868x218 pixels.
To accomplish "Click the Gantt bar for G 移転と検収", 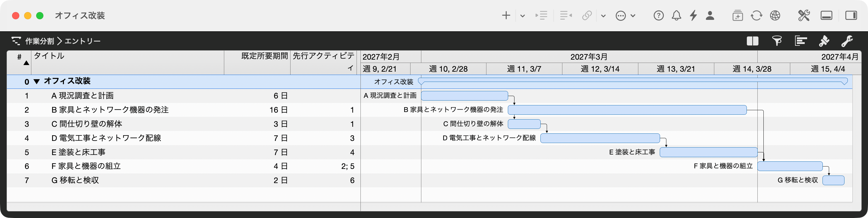I will pos(833,180).
